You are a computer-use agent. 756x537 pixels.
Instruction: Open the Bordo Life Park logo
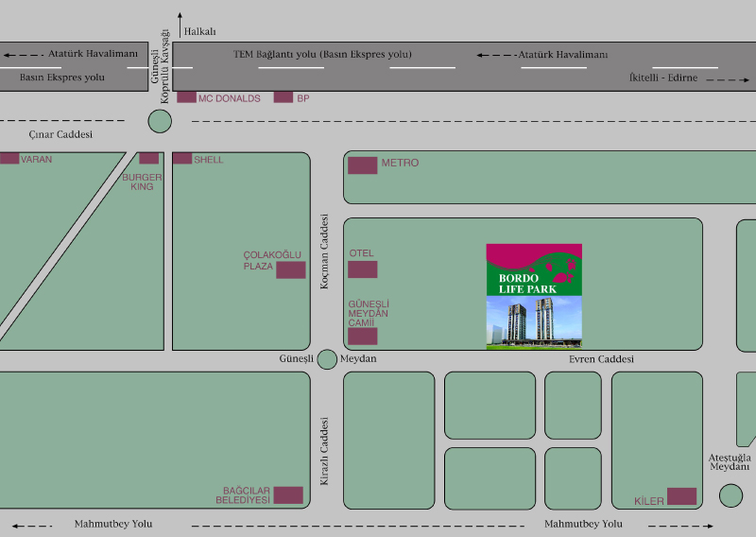coord(534,269)
